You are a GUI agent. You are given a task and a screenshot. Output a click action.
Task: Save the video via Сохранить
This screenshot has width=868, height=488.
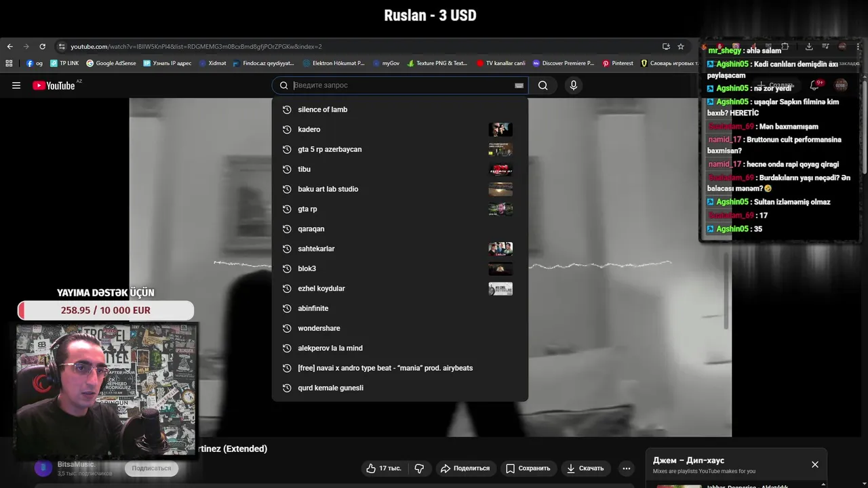(528, 468)
